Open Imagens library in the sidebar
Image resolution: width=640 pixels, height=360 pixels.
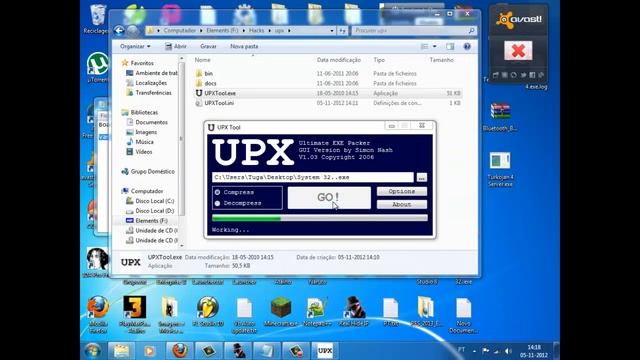click(146, 132)
